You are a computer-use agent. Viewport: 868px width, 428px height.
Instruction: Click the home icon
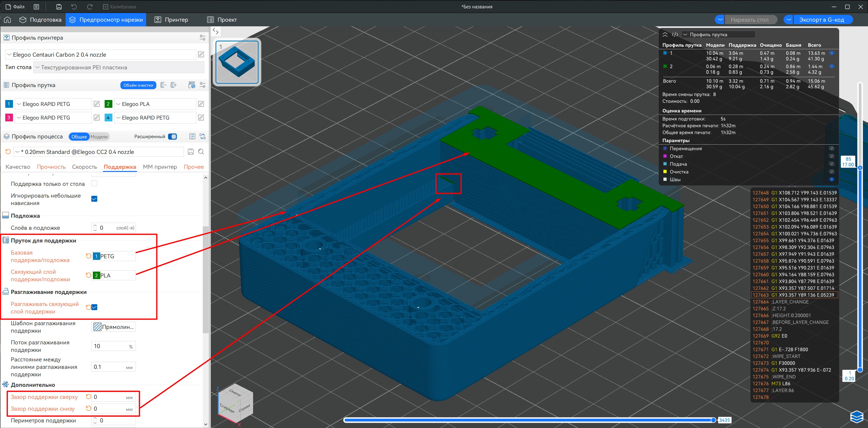point(7,20)
